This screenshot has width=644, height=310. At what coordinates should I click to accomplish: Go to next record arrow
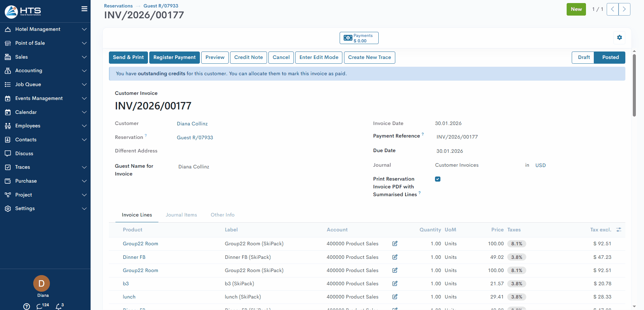[x=624, y=9]
